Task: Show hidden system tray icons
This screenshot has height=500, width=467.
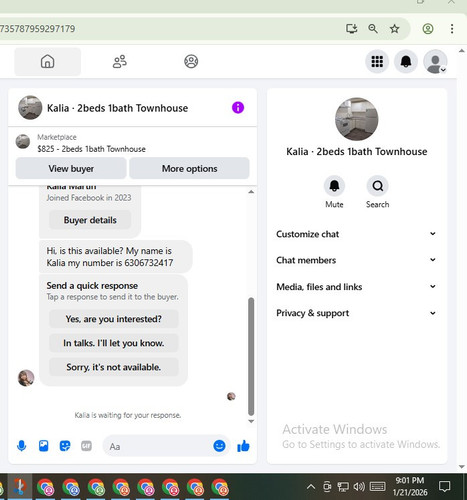Action: 311,487
